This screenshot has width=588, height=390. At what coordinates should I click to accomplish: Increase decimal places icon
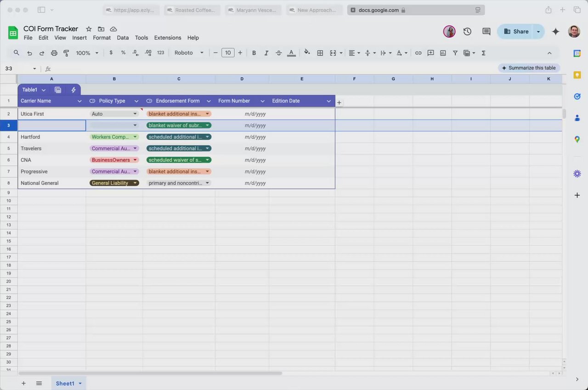tap(148, 53)
